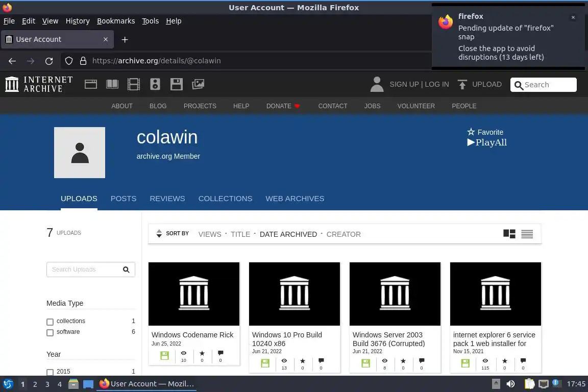
Task: Open a new tab with the plus icon
Action: tap(125, 39)
